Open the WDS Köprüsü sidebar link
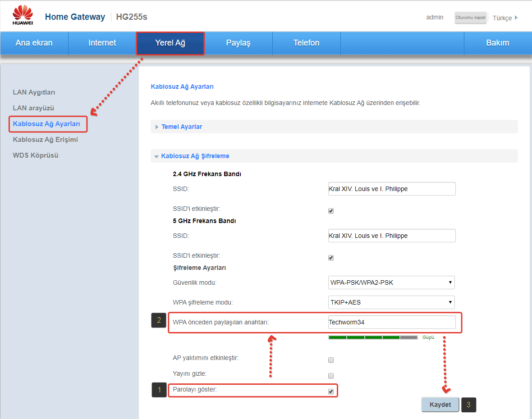Viewport: 532px width, 419px height. (36, 155)
